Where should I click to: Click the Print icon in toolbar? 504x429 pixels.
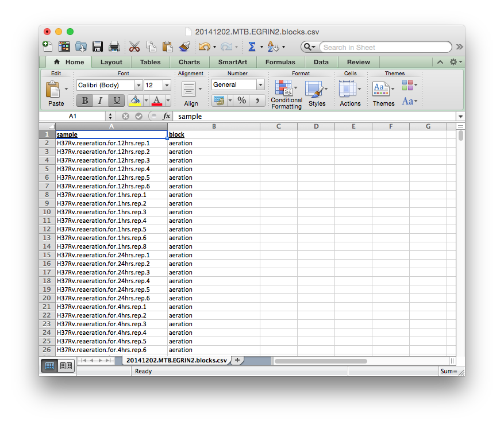(114, 47)
